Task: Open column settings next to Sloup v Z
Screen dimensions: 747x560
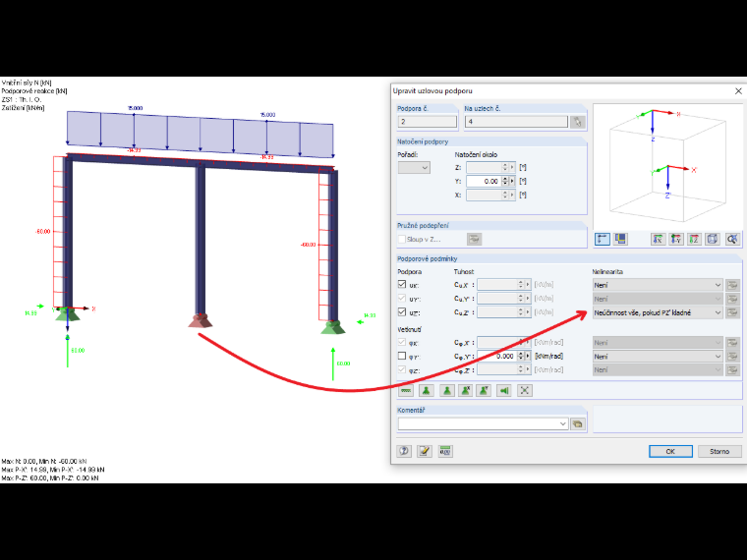Action: click(x=474, y=239)
